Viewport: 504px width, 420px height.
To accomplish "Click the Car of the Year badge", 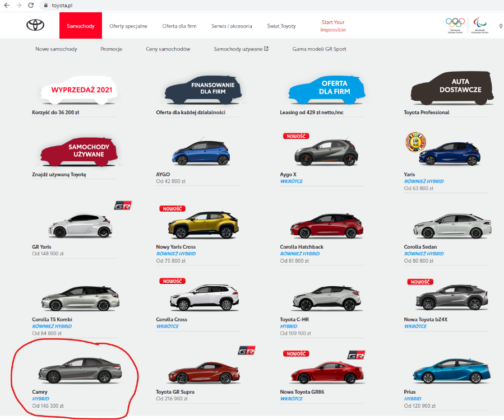I will click(x=415, y=142).
